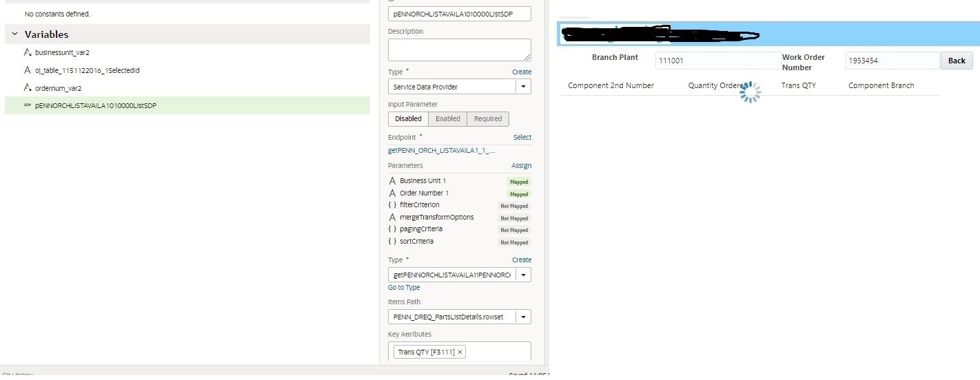The image size is (980, 380).
Task: Click the ID field containing pENNORCHLISTAVAILA1010000ListSDP
Action: [459, 13]
